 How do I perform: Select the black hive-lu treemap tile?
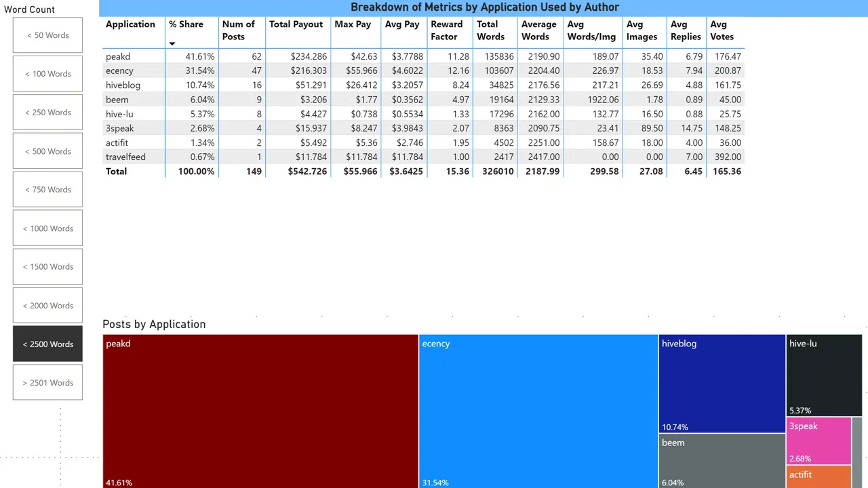824,375
